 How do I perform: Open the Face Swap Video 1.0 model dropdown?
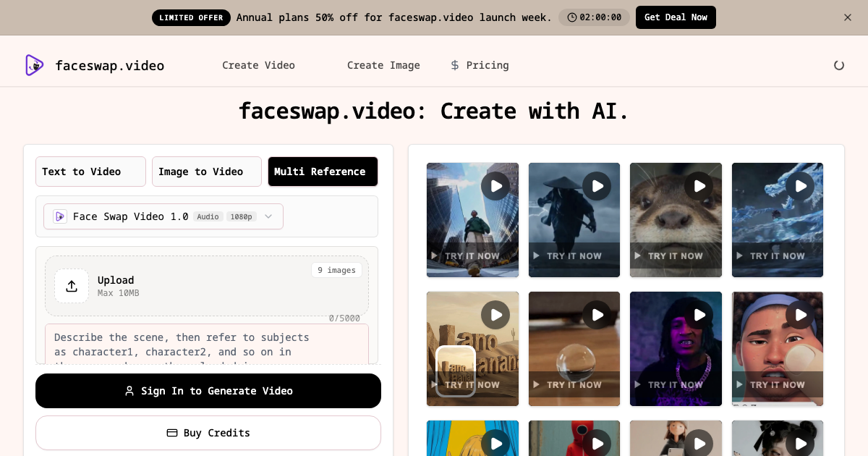[x=163, y=216]
